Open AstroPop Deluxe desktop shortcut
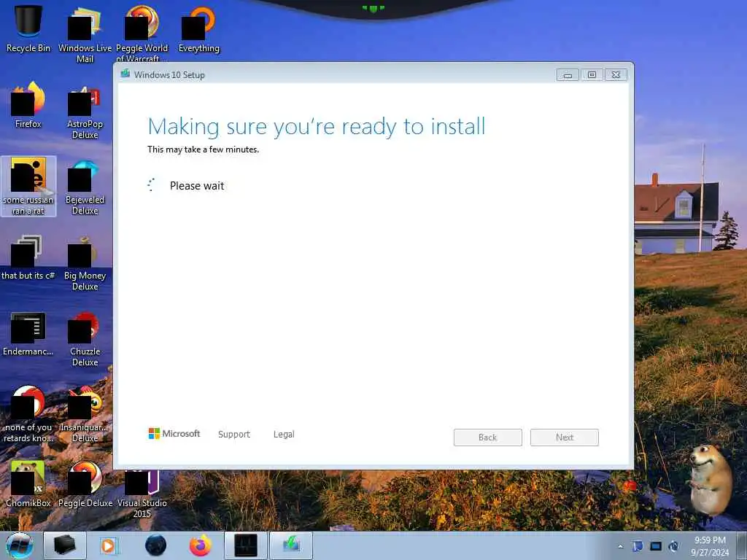This screenshot has width=747, height=560. (85, 112)
